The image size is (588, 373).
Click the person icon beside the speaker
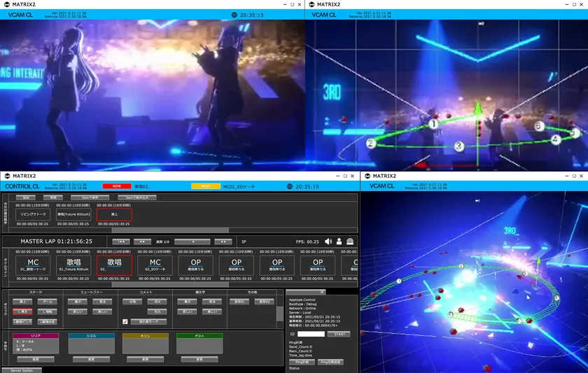[339, 241]
